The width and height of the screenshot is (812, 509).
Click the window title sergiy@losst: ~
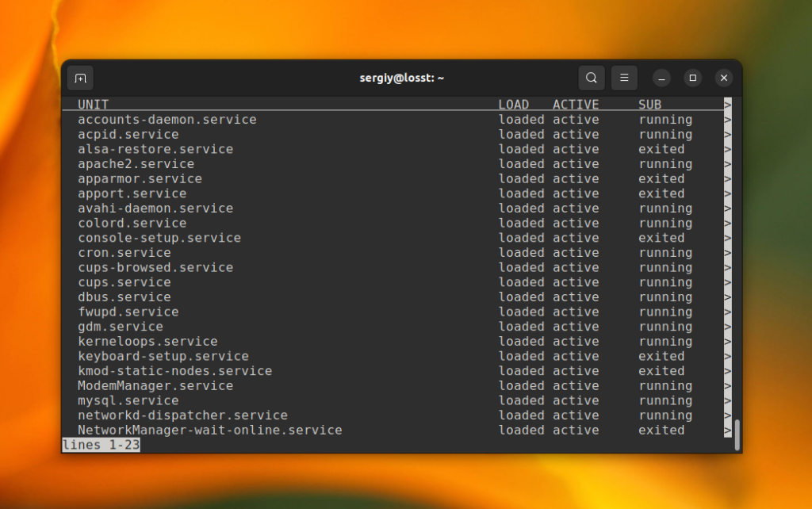(x=402, y=78)
